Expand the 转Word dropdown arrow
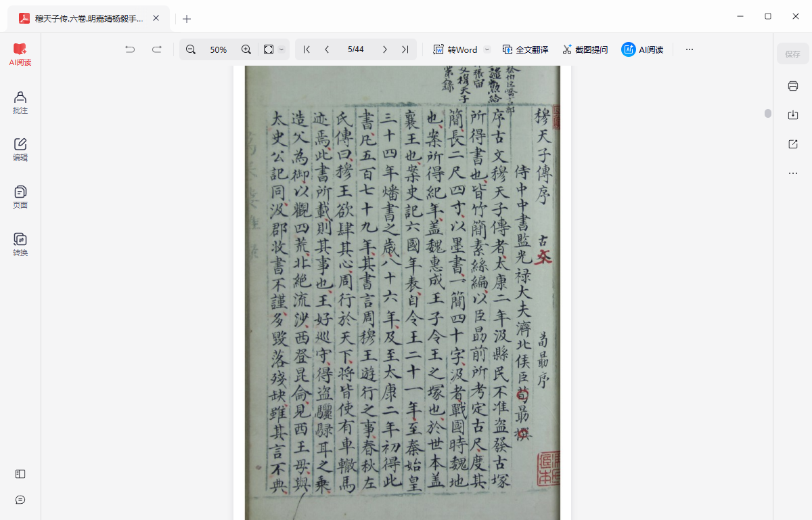 click(x=487, y=49)
